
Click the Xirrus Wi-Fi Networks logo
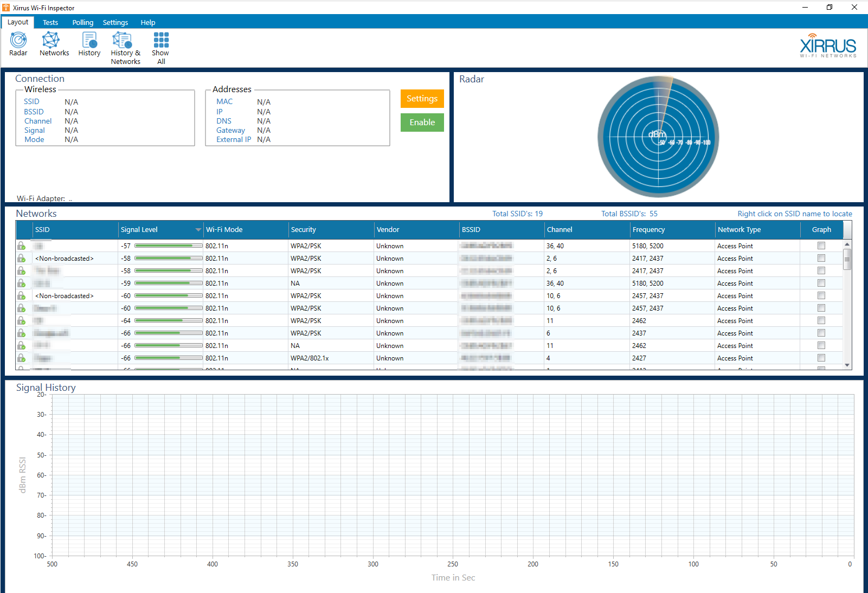click(x=827, y=47)
